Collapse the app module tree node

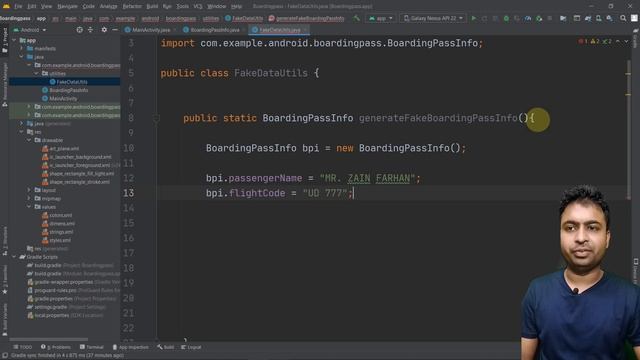click(14, 40)
